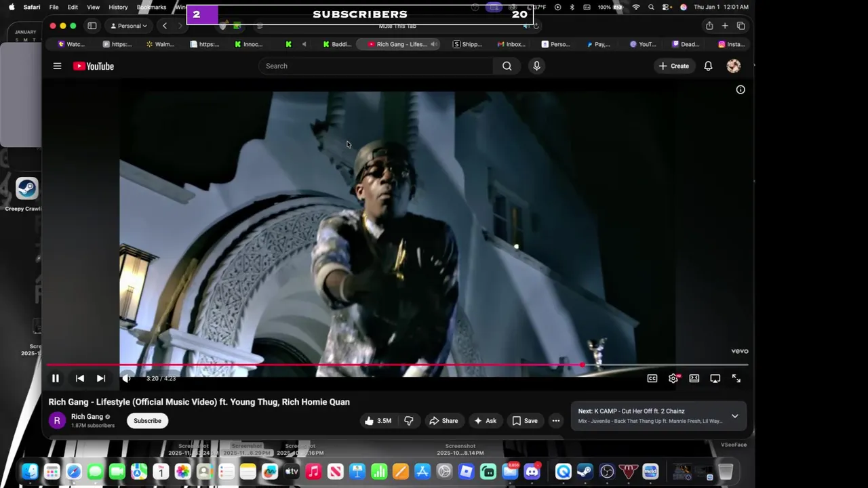Like the video with 3.5M likes
This screenshot has width=868, height=488.
pyautogui.click(x=378, y=421)
